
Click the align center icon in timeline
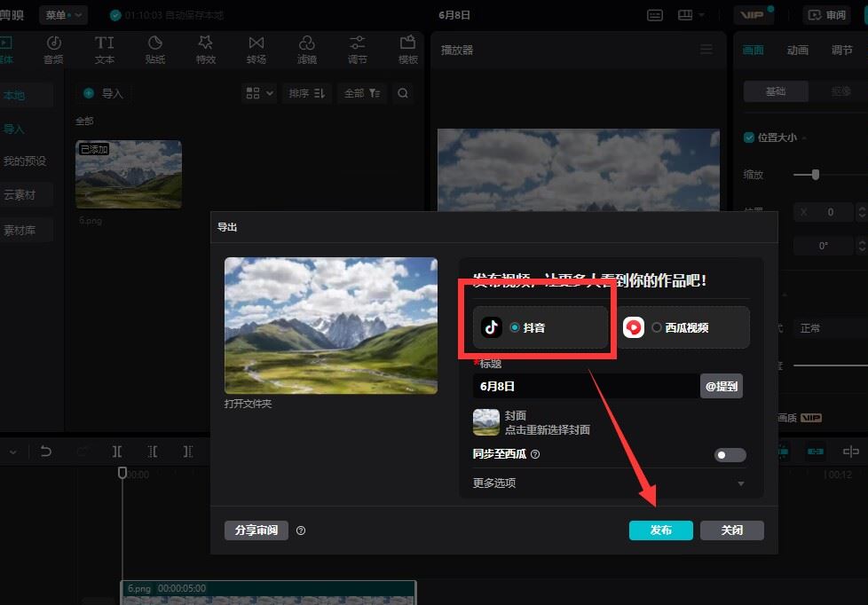(x=851, y=452)
